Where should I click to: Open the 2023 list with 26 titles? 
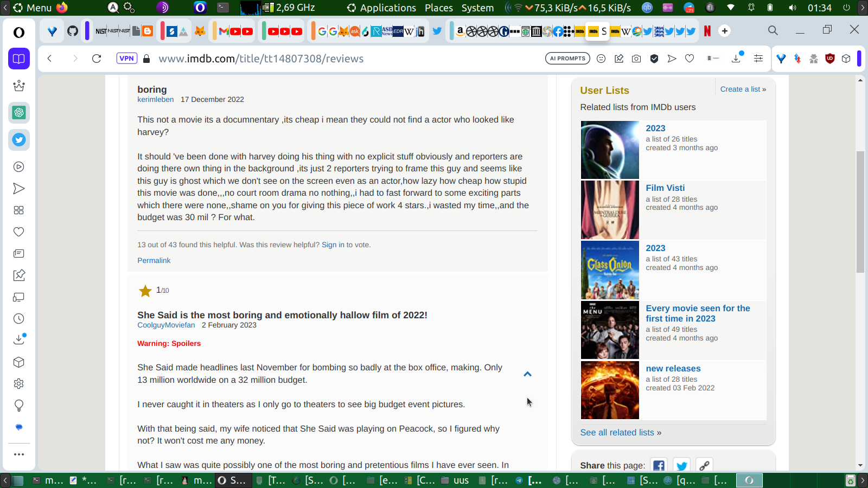pos(655,129)
